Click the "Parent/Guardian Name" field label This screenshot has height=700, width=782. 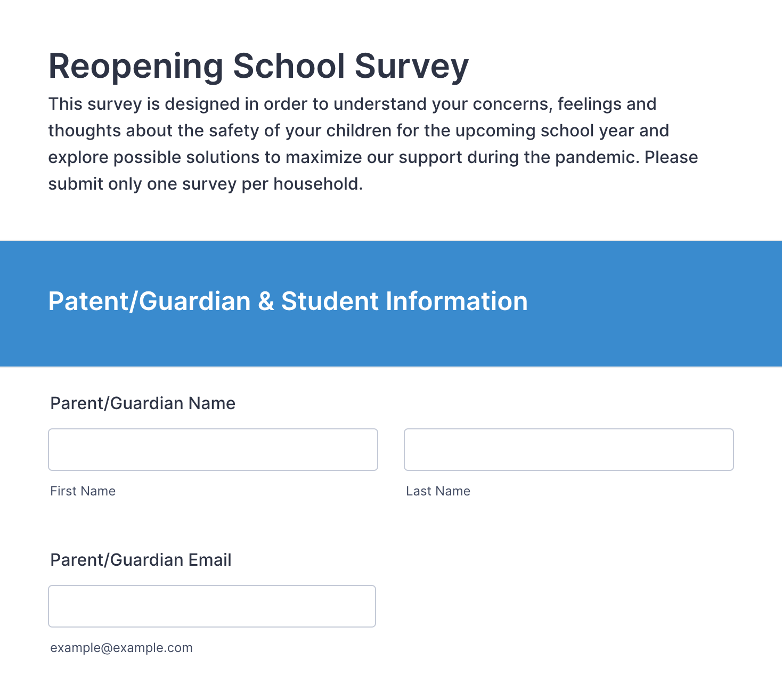[x=143, y=403]
